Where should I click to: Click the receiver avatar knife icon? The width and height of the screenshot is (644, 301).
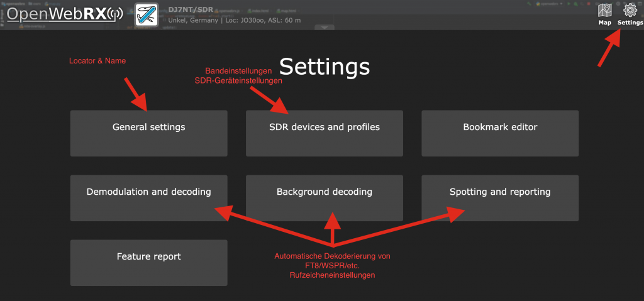click(x=147, y=15)
